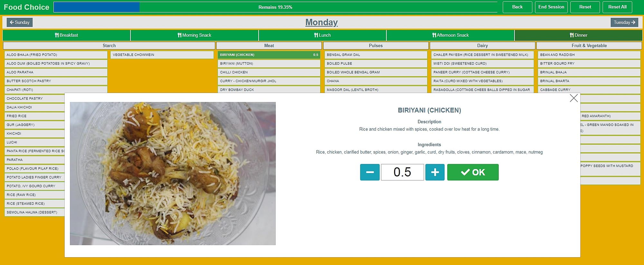Switch to Afternoon Snack tab
This screenshot has height=265, width=644.
(450, 35)
